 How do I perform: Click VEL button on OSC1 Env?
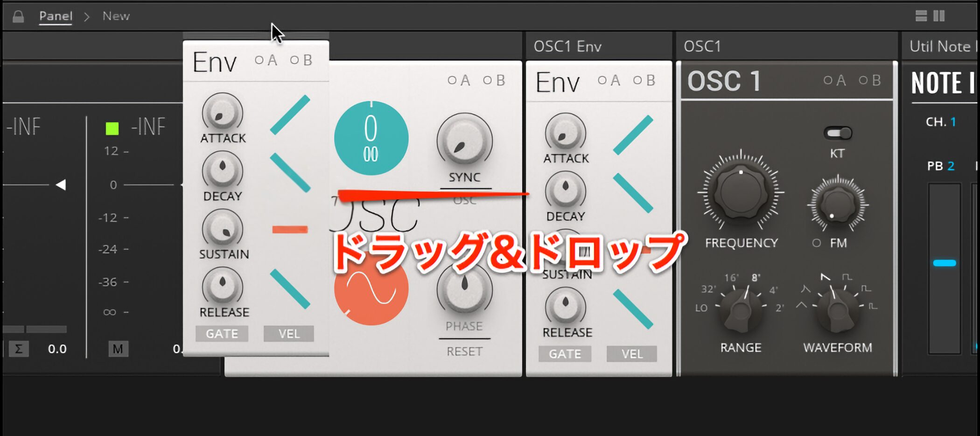click(632, 354)
